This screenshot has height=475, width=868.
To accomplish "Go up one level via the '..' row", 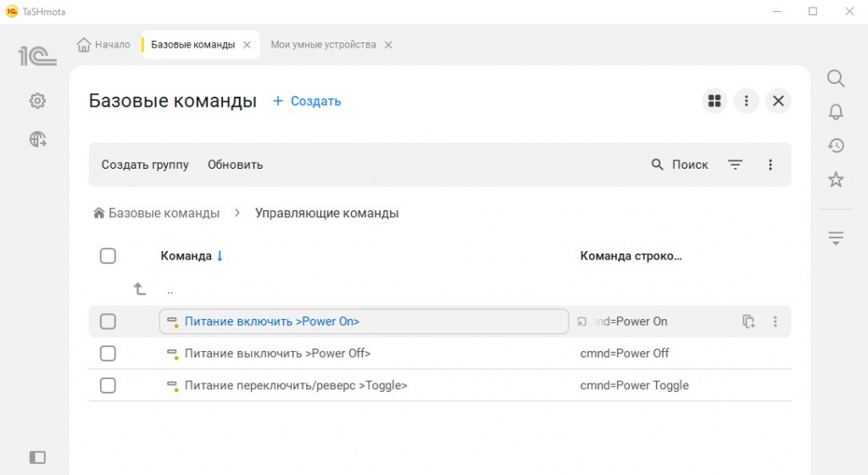I will [x=170, y=290].
